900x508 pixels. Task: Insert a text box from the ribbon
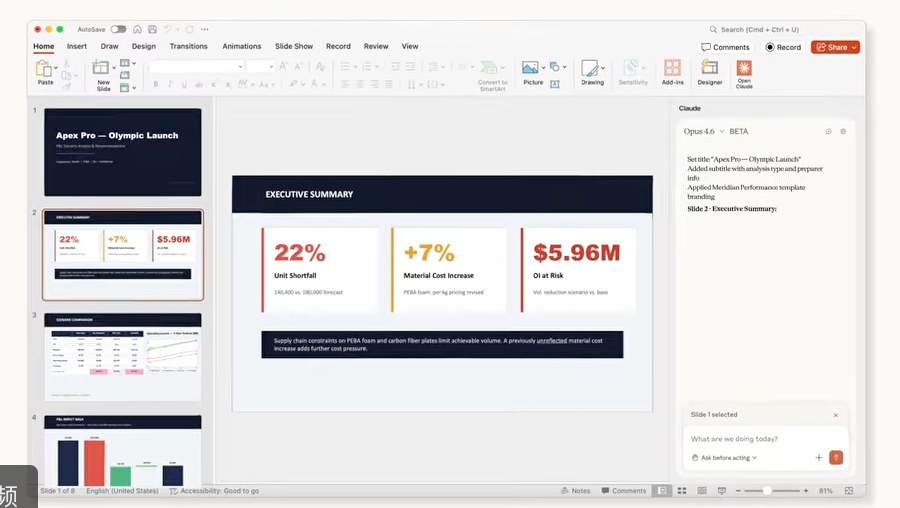[x=555, y=84]
